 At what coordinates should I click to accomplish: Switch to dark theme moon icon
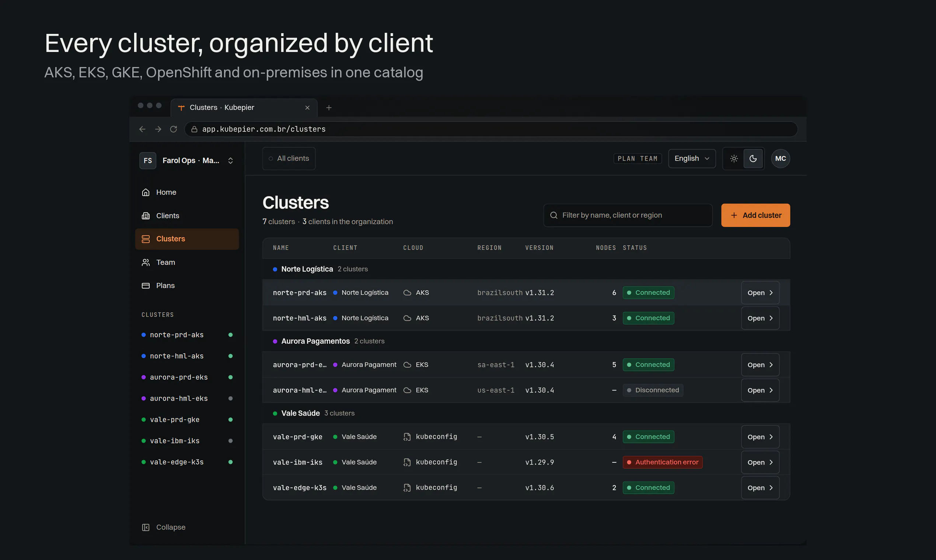point(753,158)
